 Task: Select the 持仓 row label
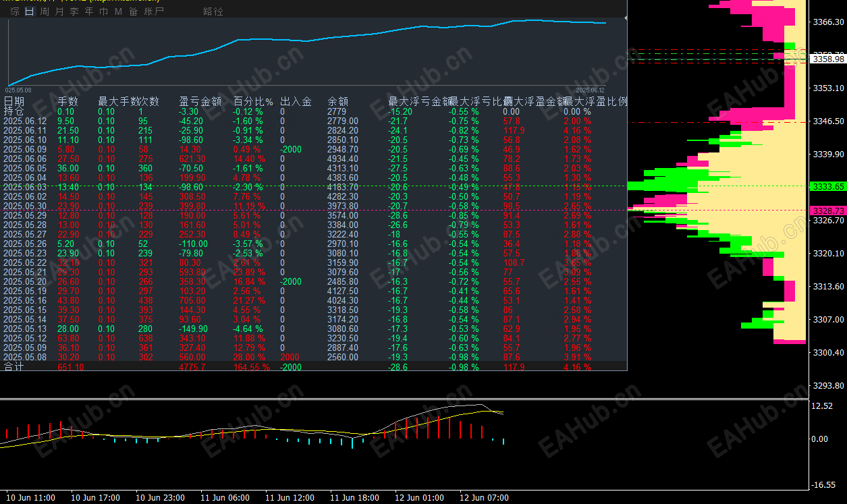click(13, 111)
